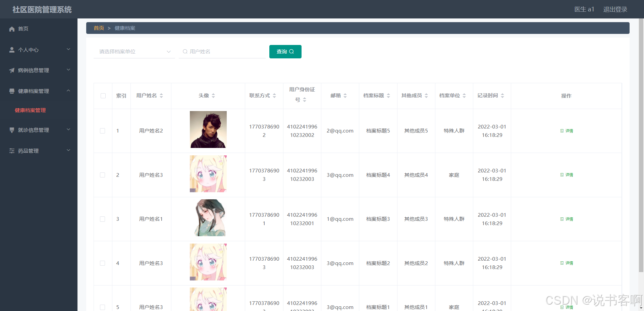Open 详情 for 档案标题4 row
The height and width of the screenshot is (311, 644).
[567, 175]
